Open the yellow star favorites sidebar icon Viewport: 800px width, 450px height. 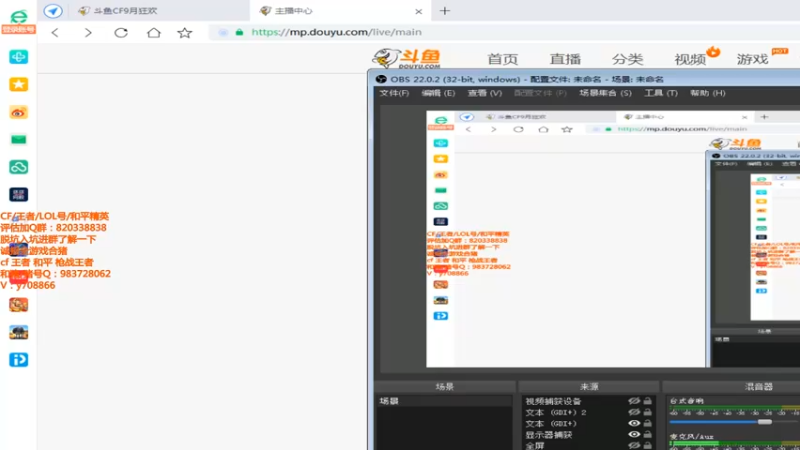coord(18,84)
